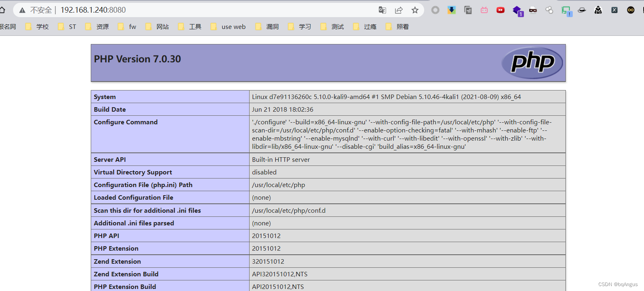Click the Built-in HTTP server value

(281, 160)
